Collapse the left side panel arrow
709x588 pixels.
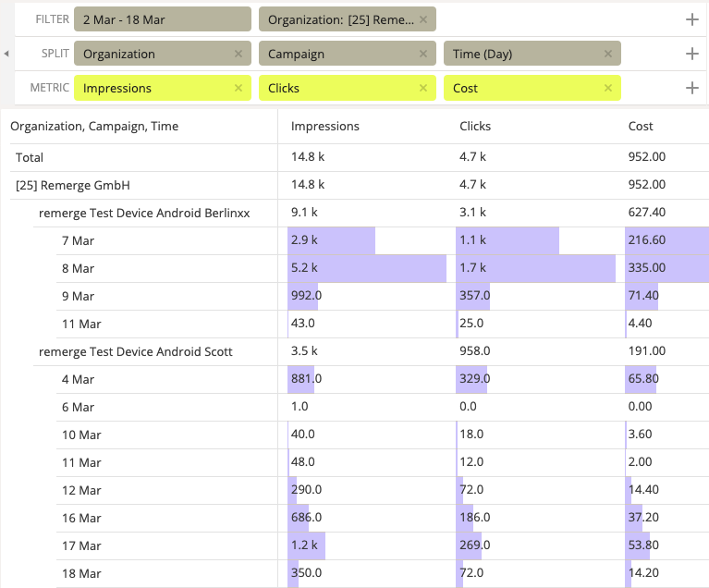click(x=6, y=54)
